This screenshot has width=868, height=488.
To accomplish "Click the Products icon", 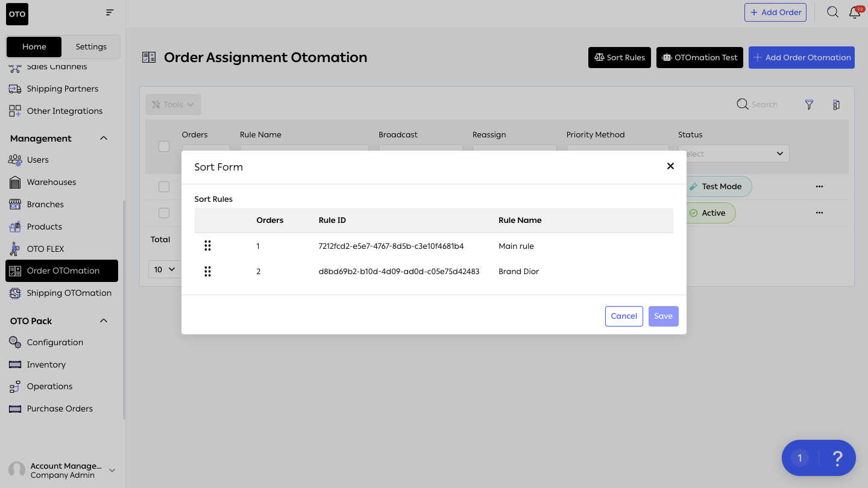I will click(x=15, y=227).
